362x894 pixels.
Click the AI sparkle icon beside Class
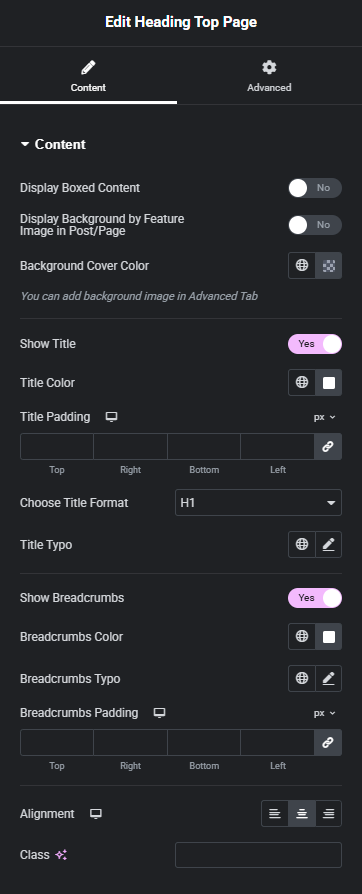[x=62, y=855]
